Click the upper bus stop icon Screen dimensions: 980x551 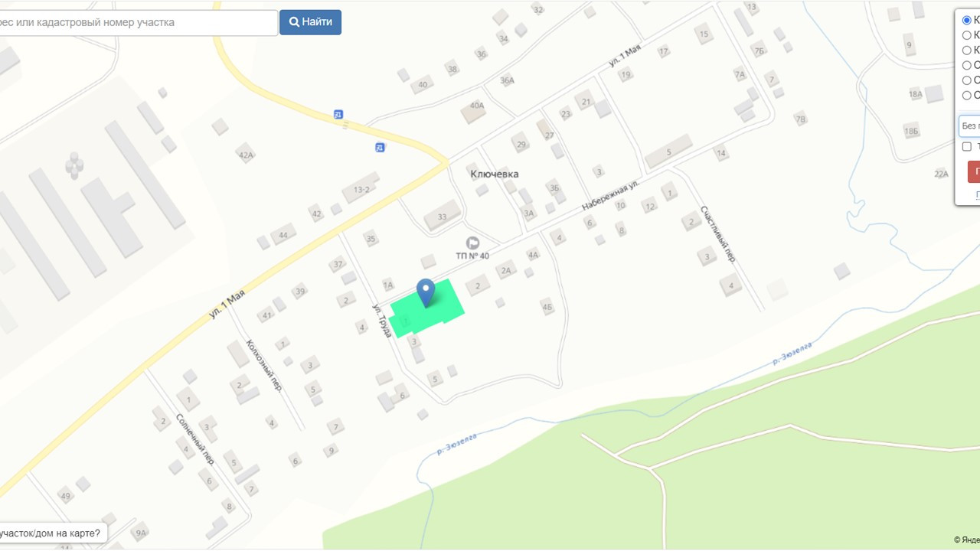(338, 114)
